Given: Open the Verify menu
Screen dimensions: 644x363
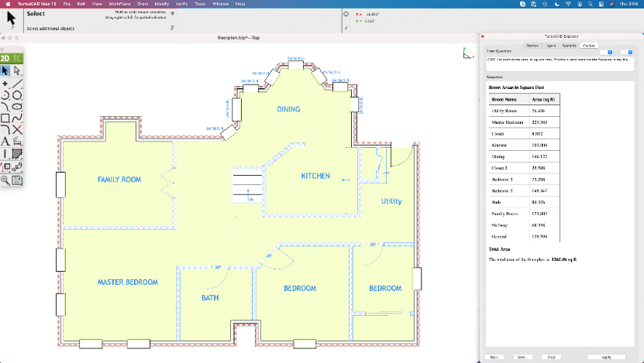Looking at the screenshot, I should [181, 4].
